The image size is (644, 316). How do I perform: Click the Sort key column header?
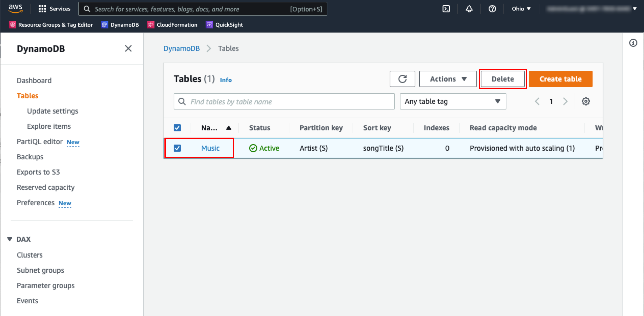tap(377, 128)
